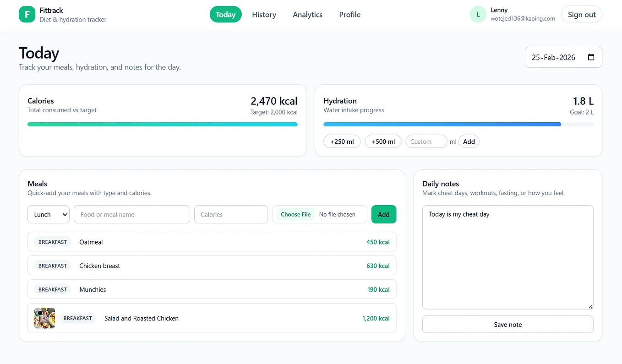This screenshot has height=364, width=622.
Task: Click the 190 kcal value
Action: pos(378,290)
